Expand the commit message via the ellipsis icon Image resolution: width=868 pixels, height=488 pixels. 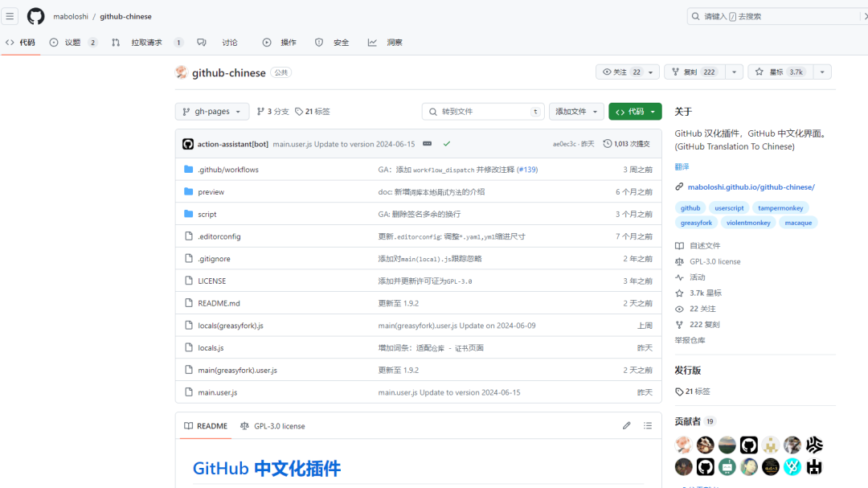point(428,143)
